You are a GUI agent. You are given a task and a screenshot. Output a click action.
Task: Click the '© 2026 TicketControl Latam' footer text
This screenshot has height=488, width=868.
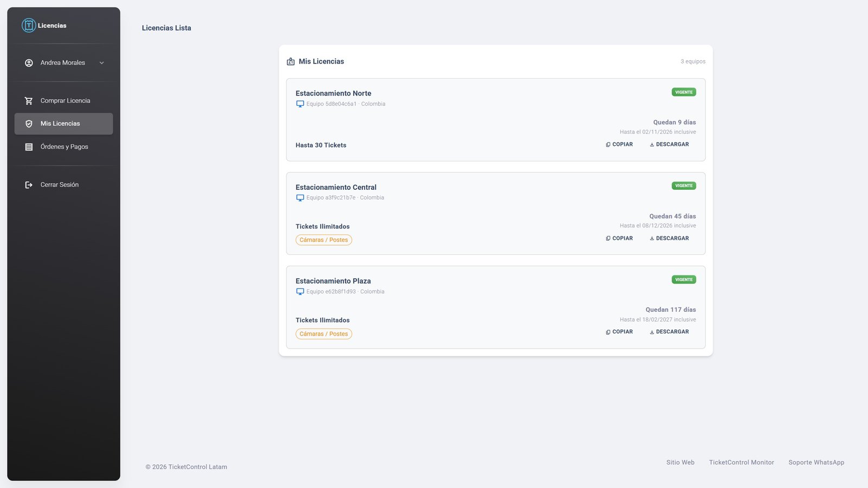coord(186,467)
